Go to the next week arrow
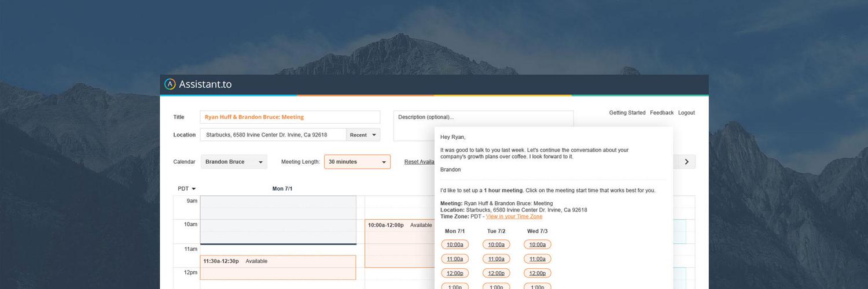Viewport: 868px width, 289px height. click(686, 162)
